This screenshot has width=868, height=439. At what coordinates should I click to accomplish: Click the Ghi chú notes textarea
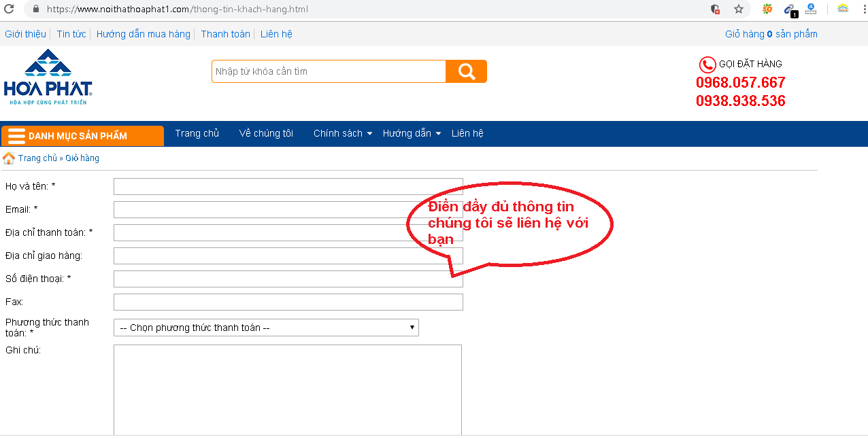288,389
